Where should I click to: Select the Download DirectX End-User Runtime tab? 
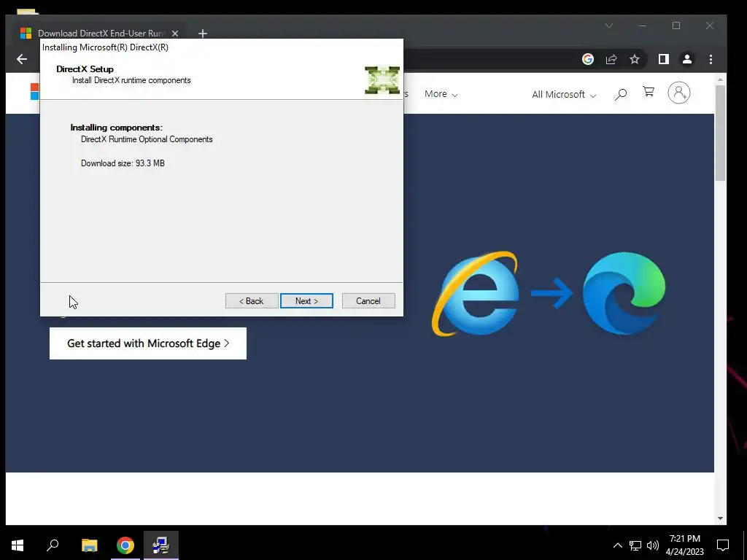(x=101, y=34)
